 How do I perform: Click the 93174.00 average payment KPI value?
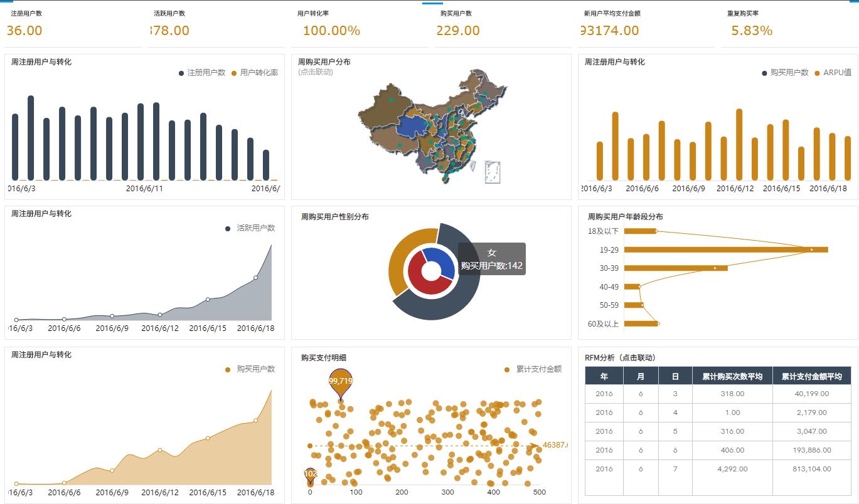[609, 31]
